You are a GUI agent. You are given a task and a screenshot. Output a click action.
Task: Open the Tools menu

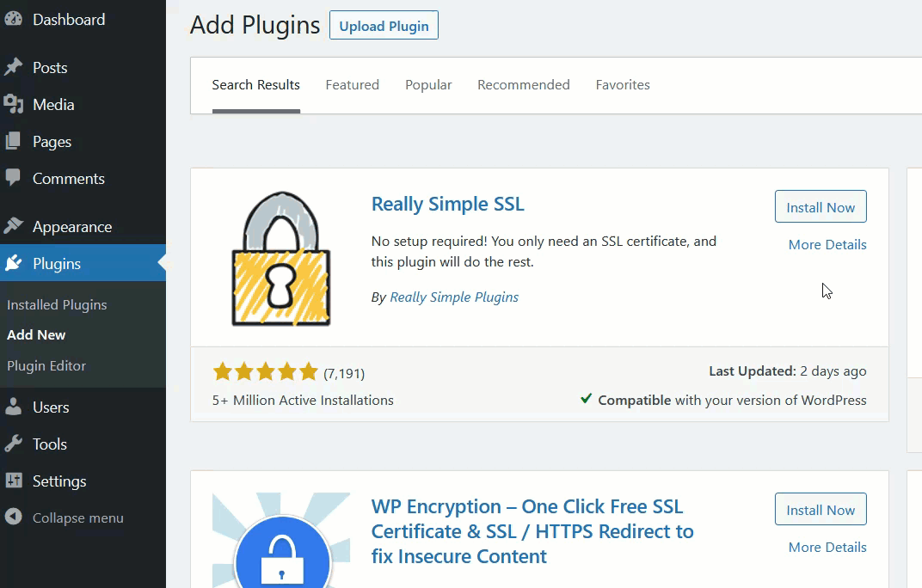pyautogui.click(x=83, y=444)
